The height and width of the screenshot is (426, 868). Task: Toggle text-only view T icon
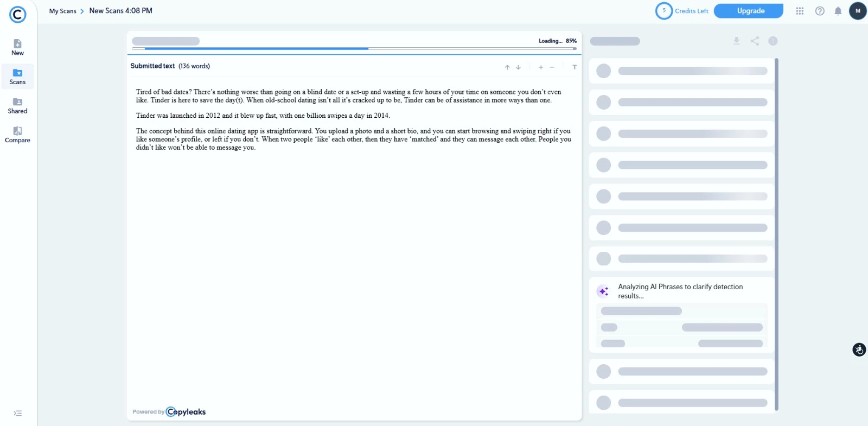(575, 67)
